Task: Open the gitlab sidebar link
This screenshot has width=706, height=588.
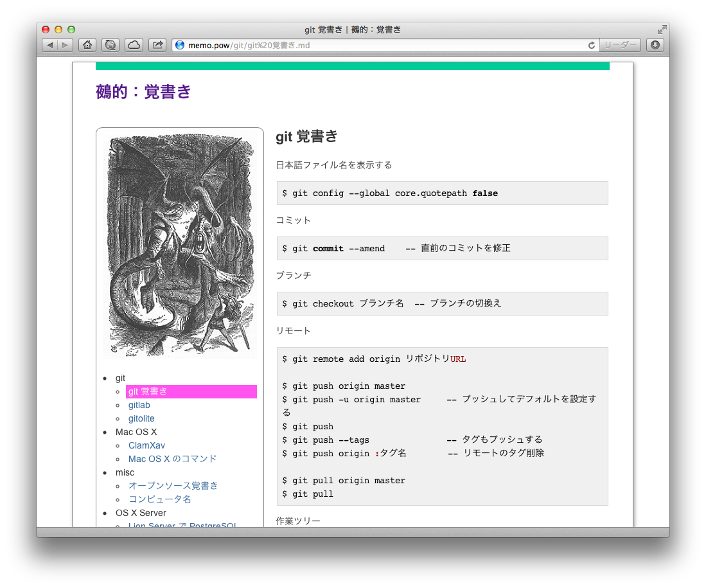Action: (x=139, y=405)
